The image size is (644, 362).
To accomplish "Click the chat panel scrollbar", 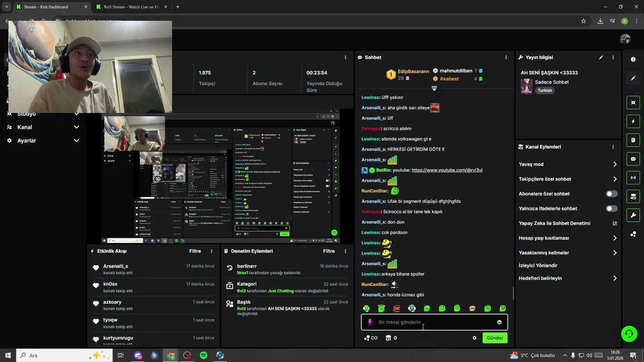I will [x=513, y=294].
